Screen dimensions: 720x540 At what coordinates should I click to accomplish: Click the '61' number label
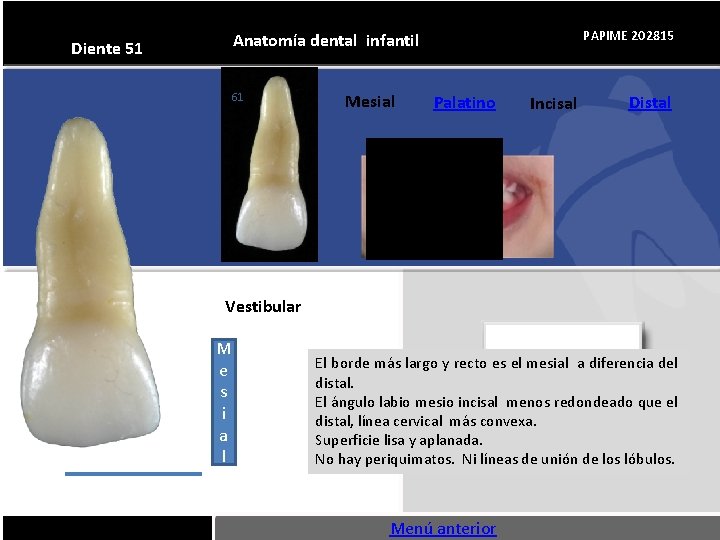237,97
